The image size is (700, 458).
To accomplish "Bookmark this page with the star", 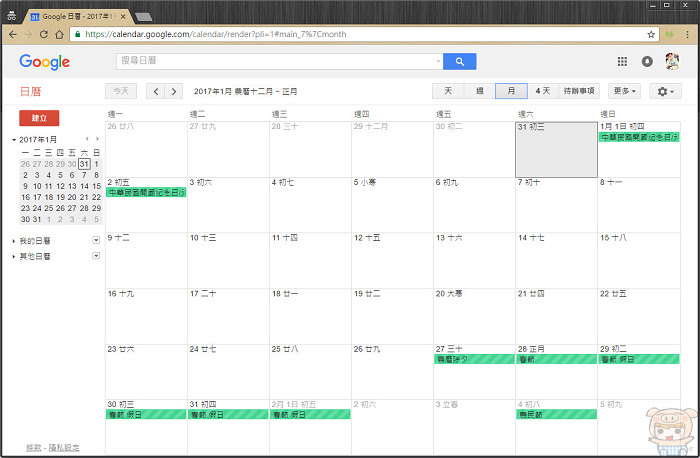I will click(651, 34).
